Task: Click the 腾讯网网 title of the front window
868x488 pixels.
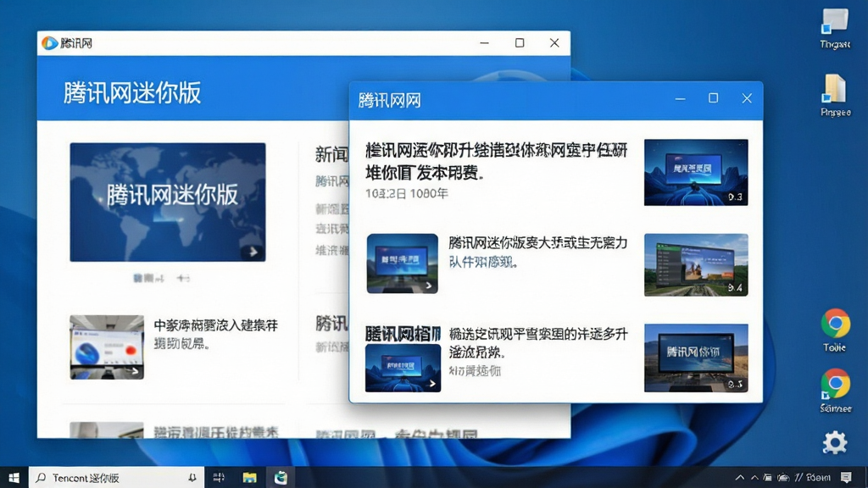Action: coord(390,100)
